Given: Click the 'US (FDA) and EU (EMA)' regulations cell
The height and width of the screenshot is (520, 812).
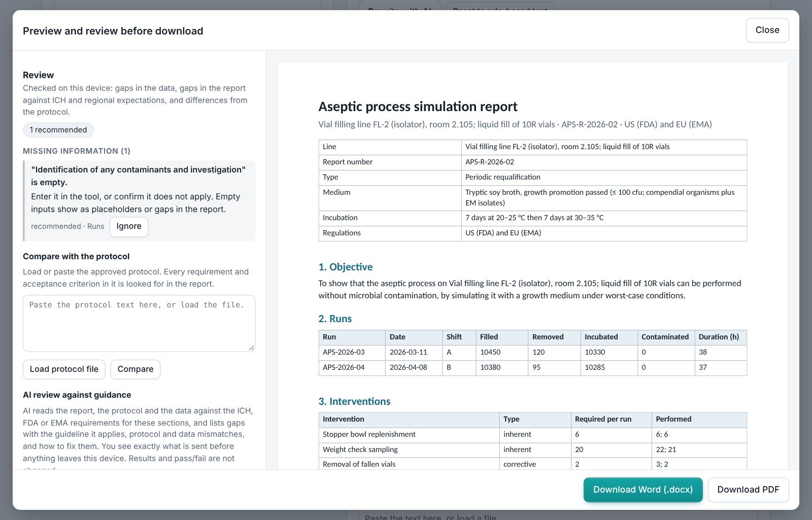Looking at the screenshot, I should tap(604, 233).
